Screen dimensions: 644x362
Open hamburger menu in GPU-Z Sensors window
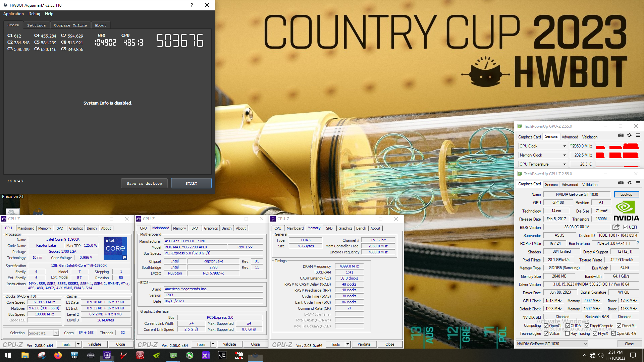pyautogui.click(x=638, y=135)
